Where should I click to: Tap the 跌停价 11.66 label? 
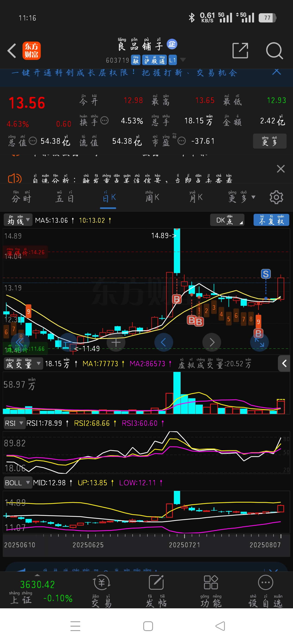coord(25,349)
